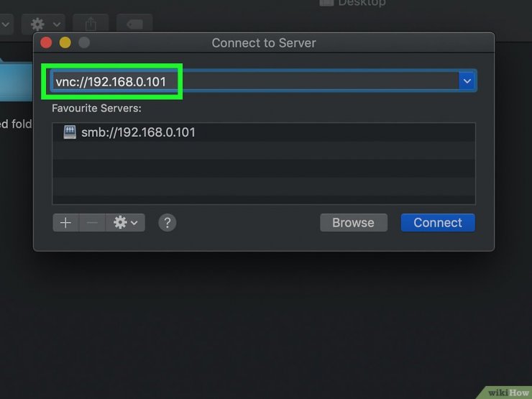Open the recent servers dropdown arrow
Screen dimensions: 532x399
point(467,81)
